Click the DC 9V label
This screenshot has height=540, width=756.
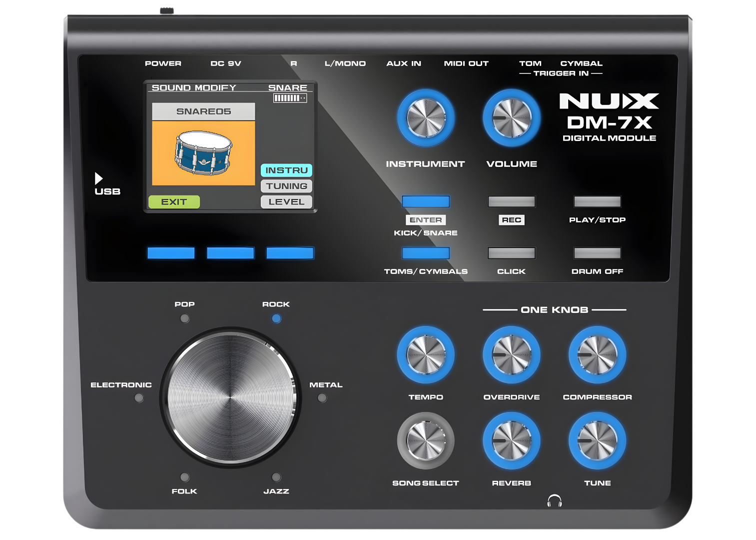point(226,63)
